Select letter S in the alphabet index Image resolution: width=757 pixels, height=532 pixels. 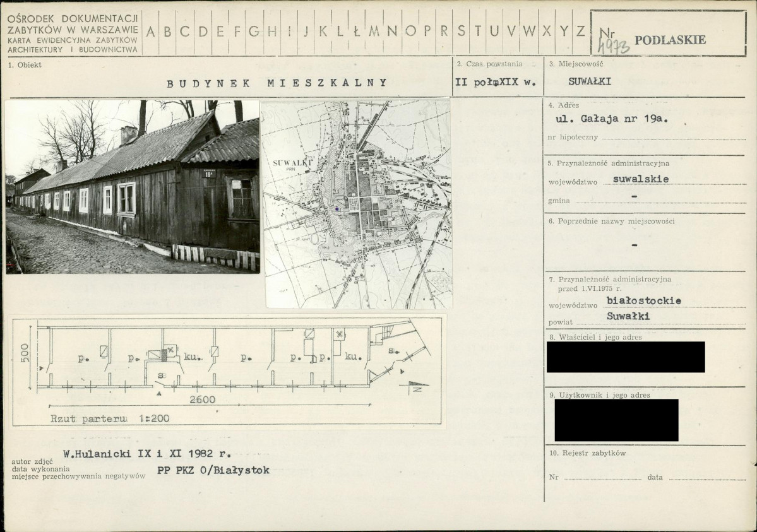click(462, 32)
